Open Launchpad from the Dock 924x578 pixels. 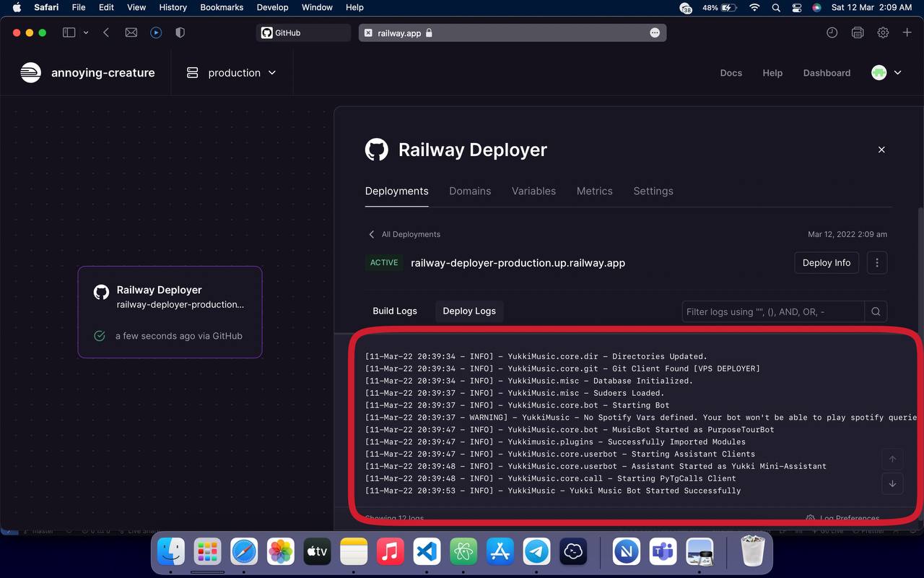[207, 552]
